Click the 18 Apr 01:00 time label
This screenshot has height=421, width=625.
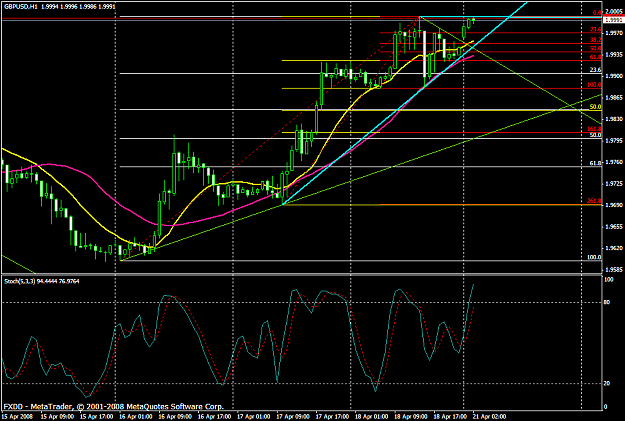(x=371, y=417)
